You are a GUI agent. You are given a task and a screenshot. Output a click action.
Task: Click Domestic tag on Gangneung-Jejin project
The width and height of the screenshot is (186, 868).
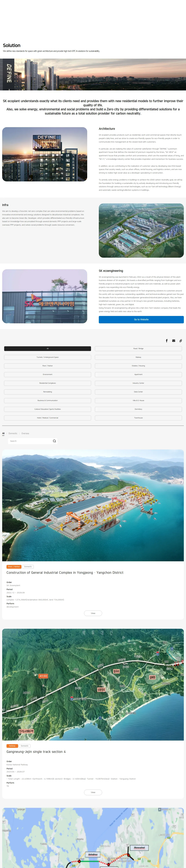pyautogui.click(x=25, y=746)
